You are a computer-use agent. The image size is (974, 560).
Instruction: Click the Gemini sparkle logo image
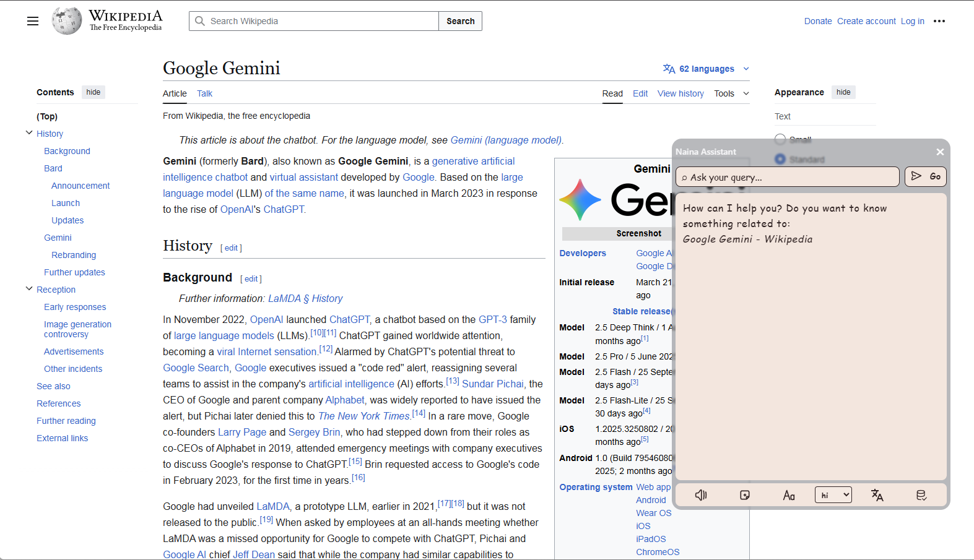click(x=580, y=200)
